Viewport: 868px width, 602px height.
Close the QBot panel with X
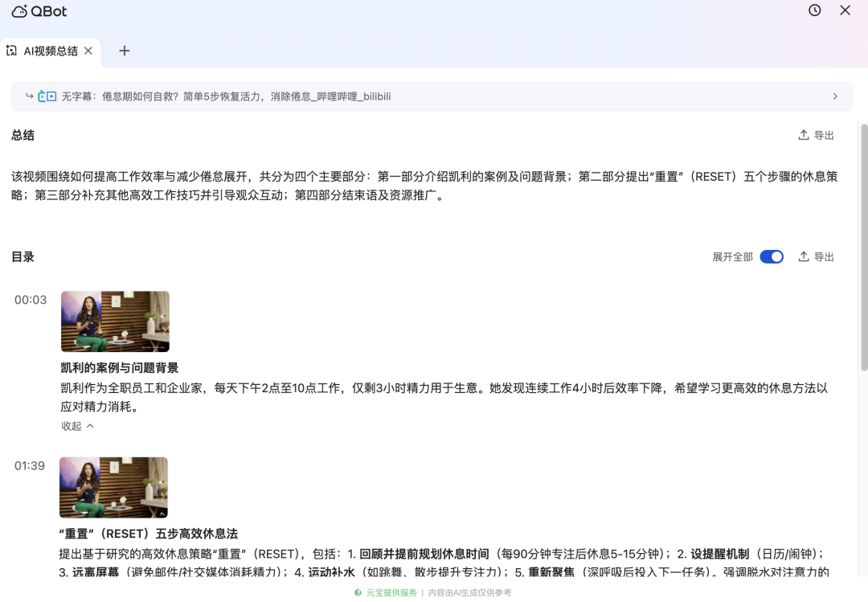point(845,10)
